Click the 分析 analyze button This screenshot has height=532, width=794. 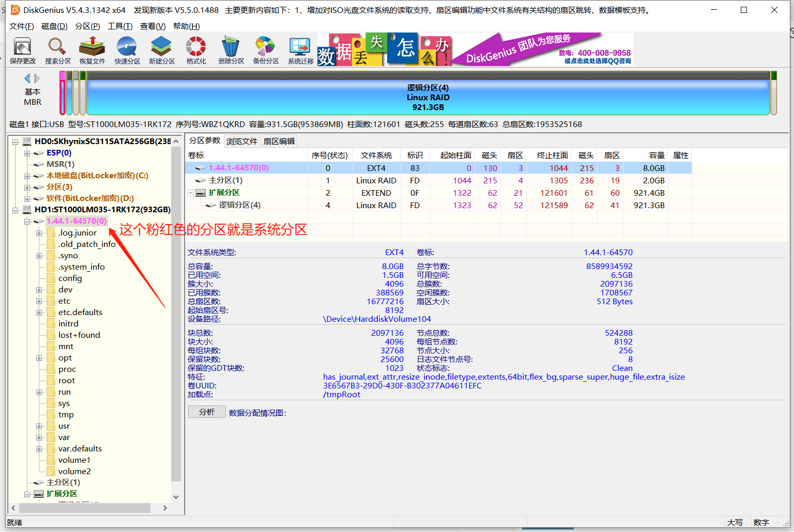click(207, 412)
